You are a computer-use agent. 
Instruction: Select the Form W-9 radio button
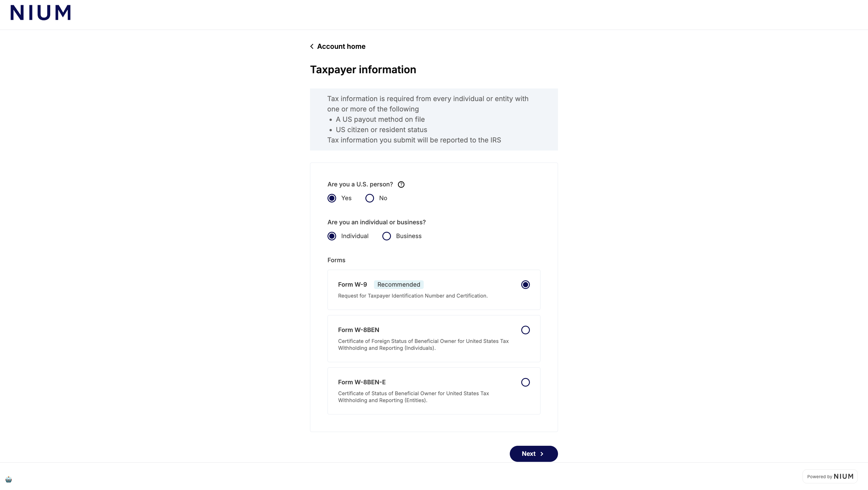point(525,285)
